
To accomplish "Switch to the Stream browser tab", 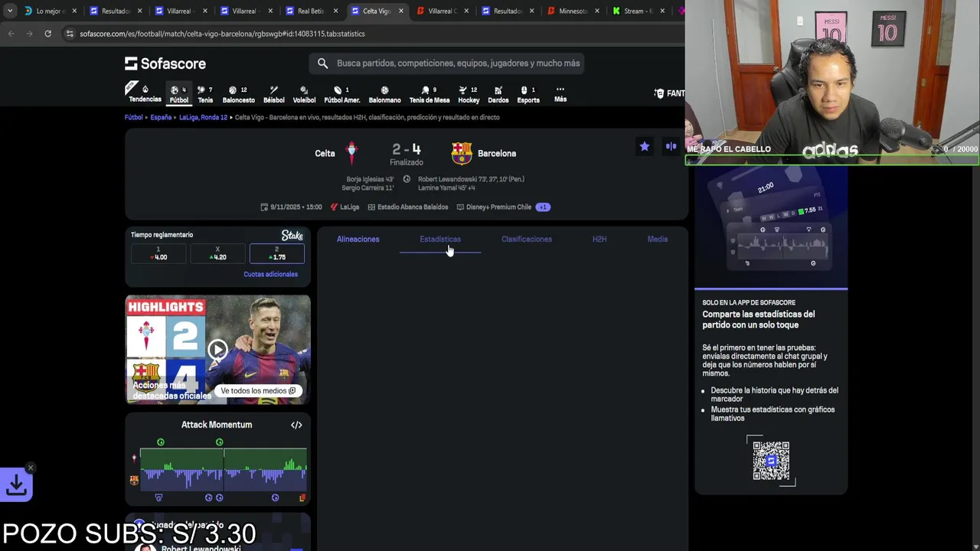I will click(637, 11).
